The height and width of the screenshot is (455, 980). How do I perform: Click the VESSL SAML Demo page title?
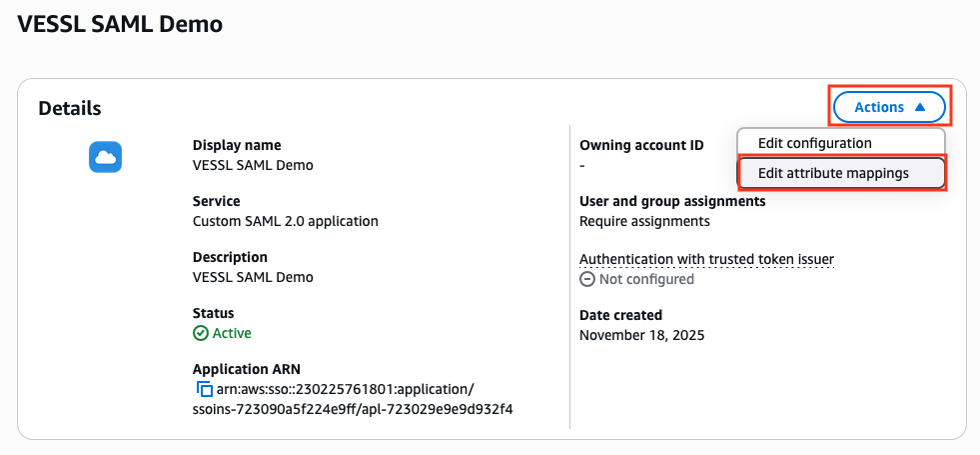point(120,24)
